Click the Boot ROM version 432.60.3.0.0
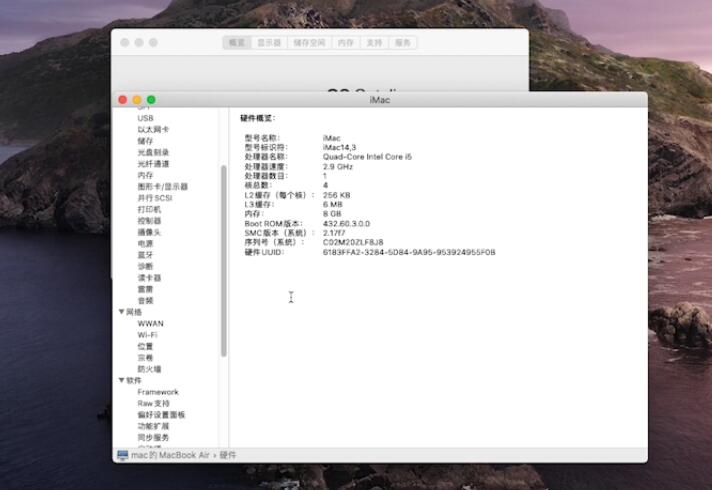712x490 pixels. pyautogui.click(x=346, y=223)
